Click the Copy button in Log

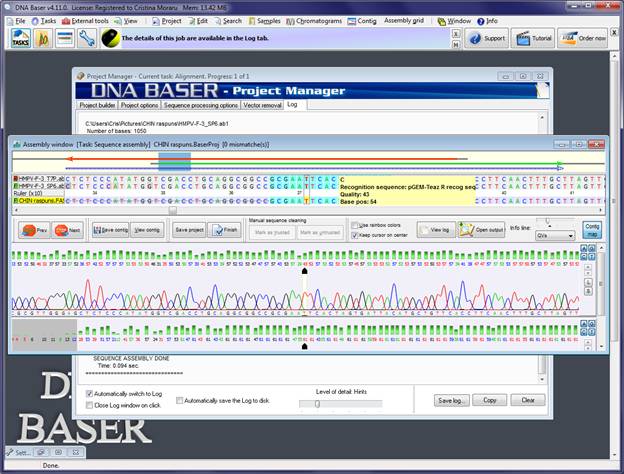(489, 400)
